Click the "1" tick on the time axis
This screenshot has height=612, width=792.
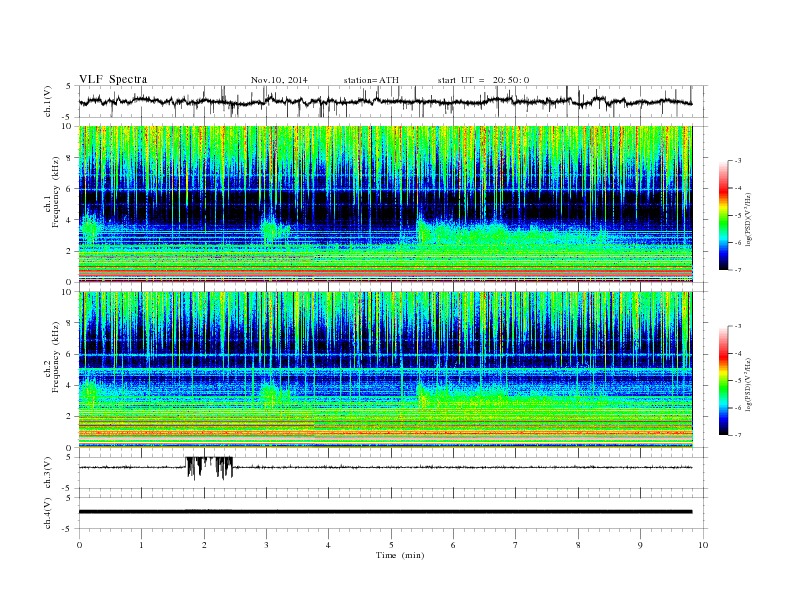[141, 545]
